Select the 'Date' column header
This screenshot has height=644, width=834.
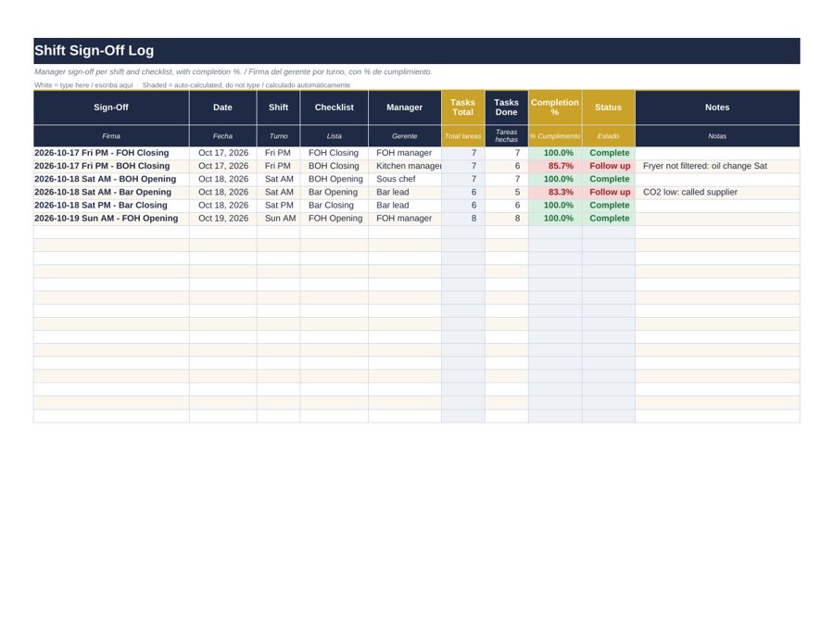coord(222,107)
